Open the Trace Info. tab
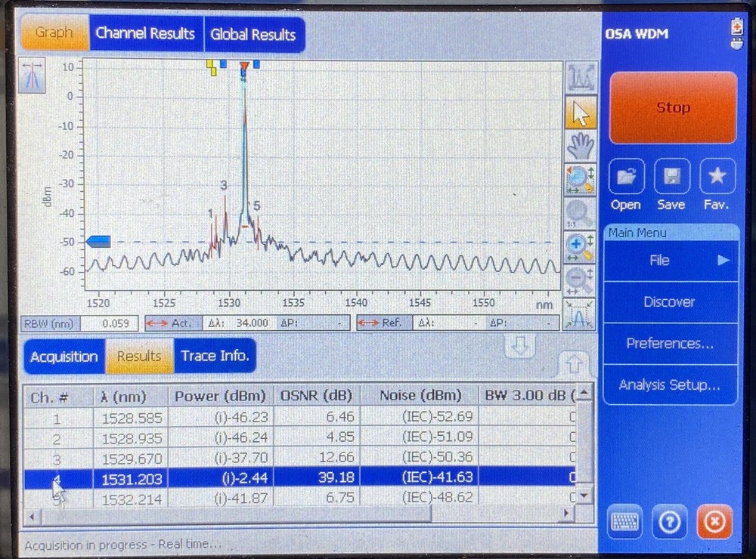Image resolution: width=756 pixels, height=559 pixels. point(214,356)
